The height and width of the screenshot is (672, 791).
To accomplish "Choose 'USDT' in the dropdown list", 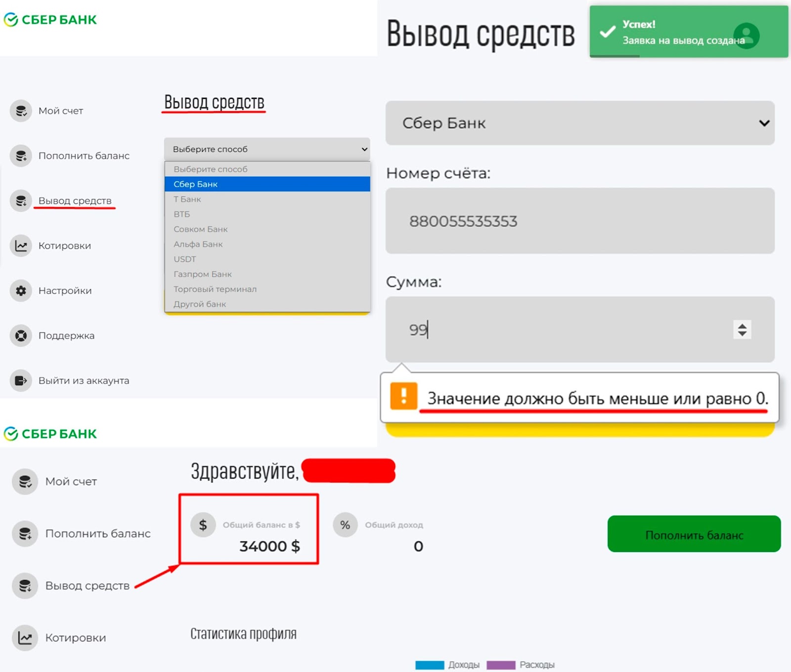I will [x=267, y=259].
